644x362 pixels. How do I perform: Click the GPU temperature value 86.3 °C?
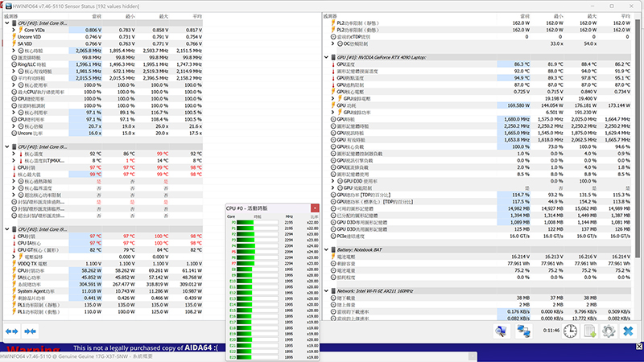pyautogui.click(x=522, y=64)
